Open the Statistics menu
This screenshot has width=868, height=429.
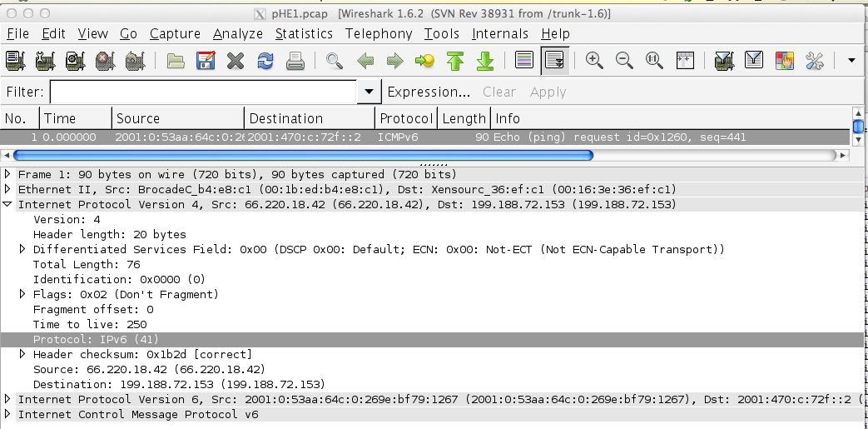coord(304,34)
